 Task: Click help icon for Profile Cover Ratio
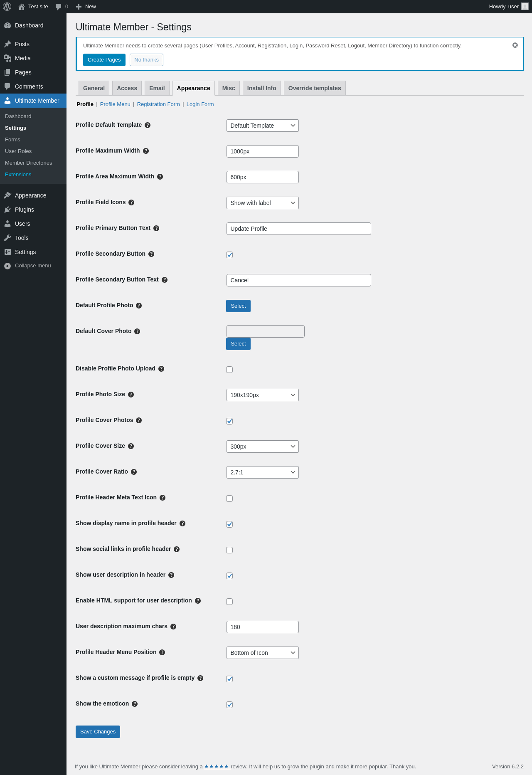point(134,472)
